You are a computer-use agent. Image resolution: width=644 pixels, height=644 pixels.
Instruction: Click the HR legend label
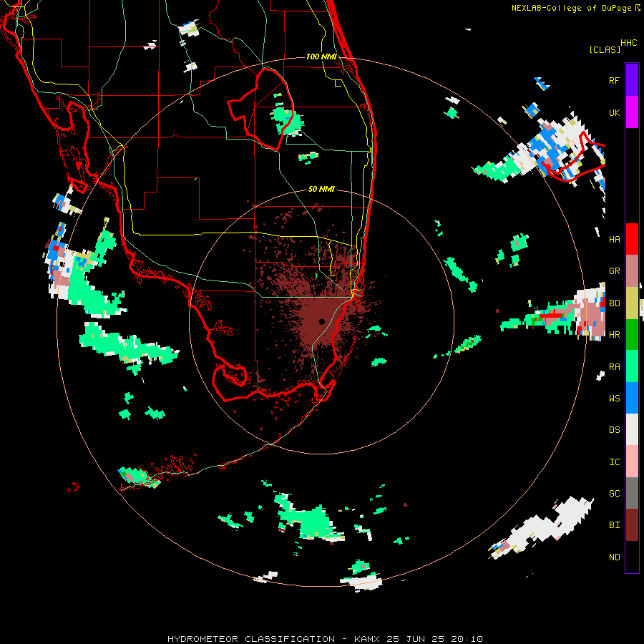tap(614, 335)
